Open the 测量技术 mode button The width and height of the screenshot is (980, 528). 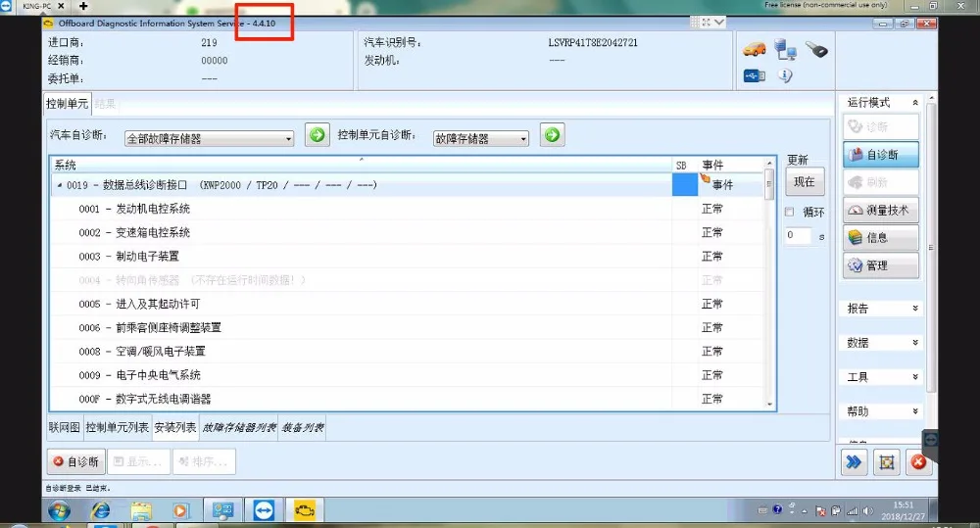pyautogui.click(x=881, y=211)
